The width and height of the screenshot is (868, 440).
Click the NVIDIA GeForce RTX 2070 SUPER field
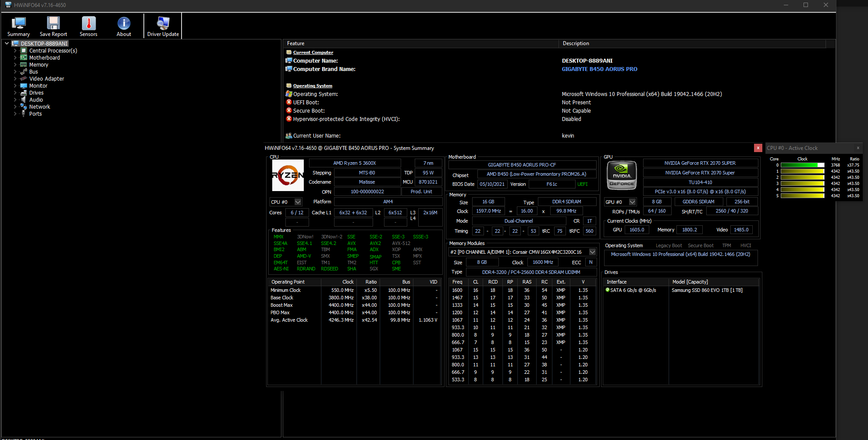pyautogui.click(x=700, y=163)
